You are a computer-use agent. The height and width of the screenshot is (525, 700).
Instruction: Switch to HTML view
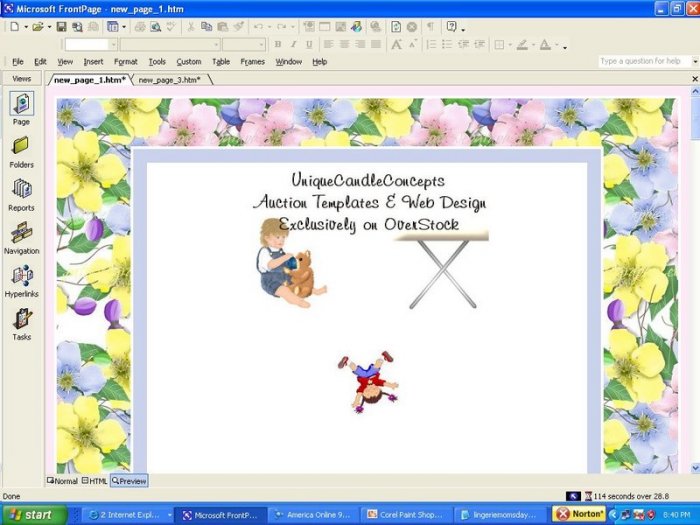pyautogui.click(x=94, y=481)
